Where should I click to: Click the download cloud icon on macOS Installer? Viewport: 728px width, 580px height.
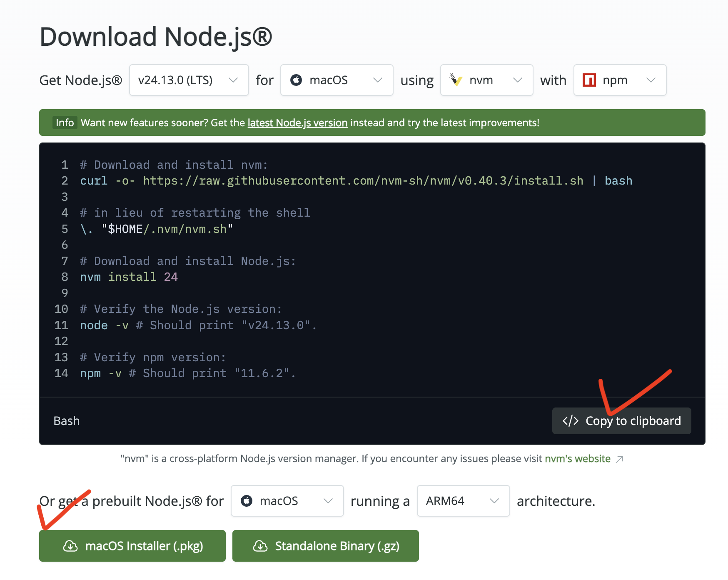[70, 546]
